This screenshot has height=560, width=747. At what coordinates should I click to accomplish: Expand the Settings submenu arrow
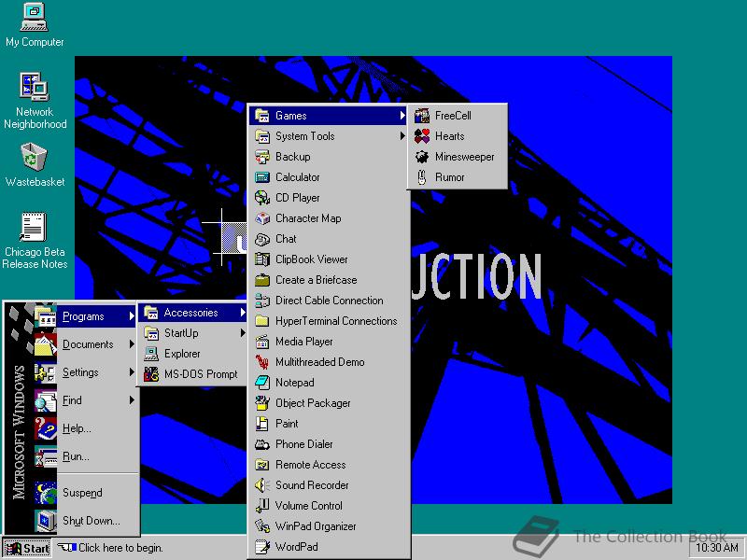pos(131,371)
